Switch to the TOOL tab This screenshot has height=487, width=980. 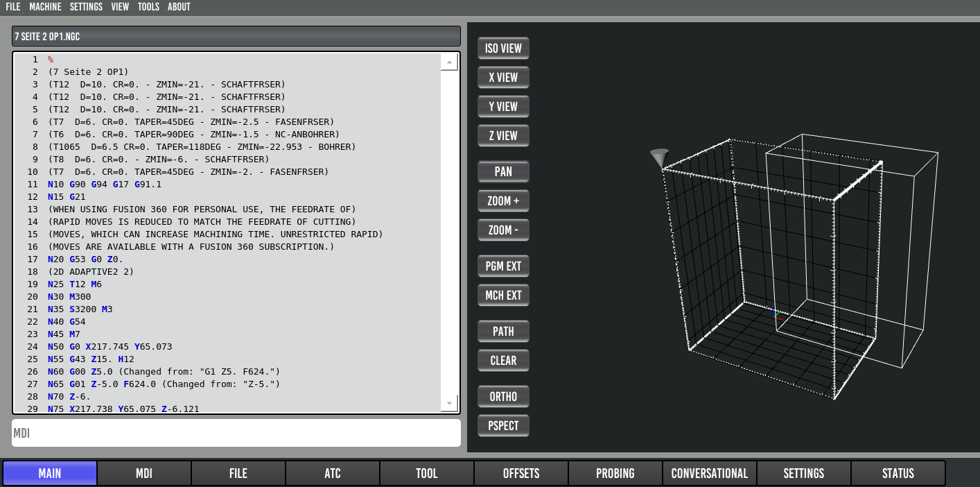(x=427, y=473)
